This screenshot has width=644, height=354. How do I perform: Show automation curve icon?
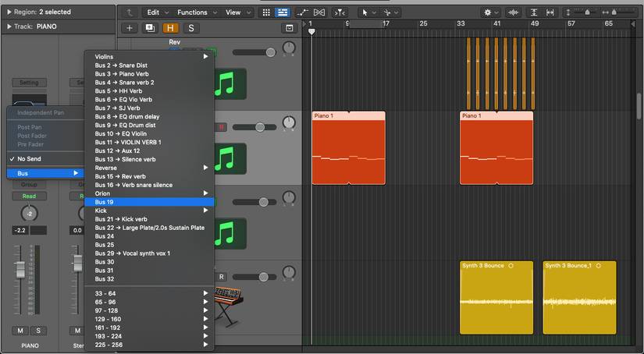click(303, 12)
